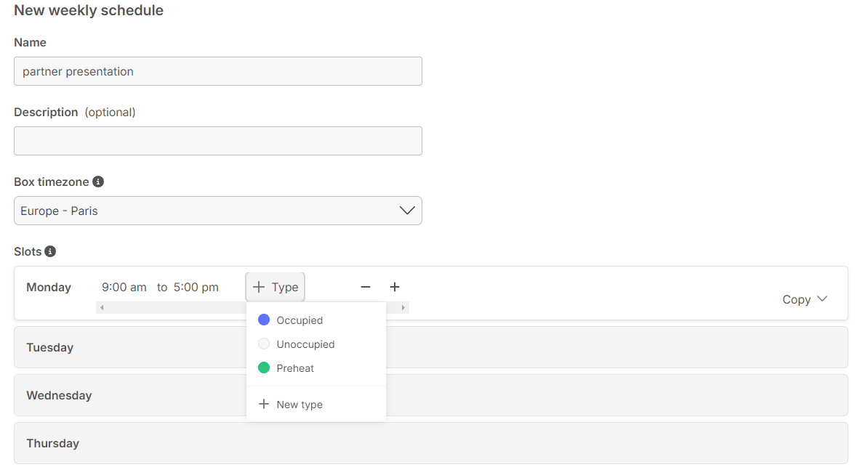Remove Monday slot with minus icon

(x=366, y=287)
